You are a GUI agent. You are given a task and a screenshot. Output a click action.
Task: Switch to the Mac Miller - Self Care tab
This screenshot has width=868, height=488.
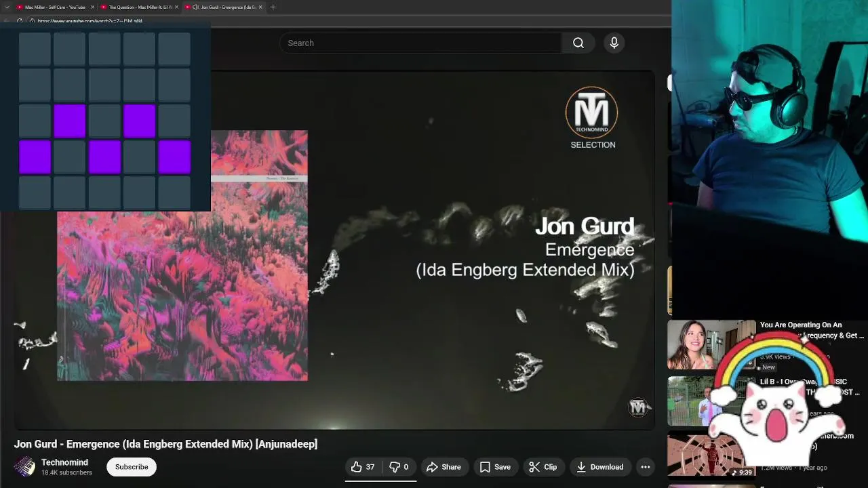point(54,7)
